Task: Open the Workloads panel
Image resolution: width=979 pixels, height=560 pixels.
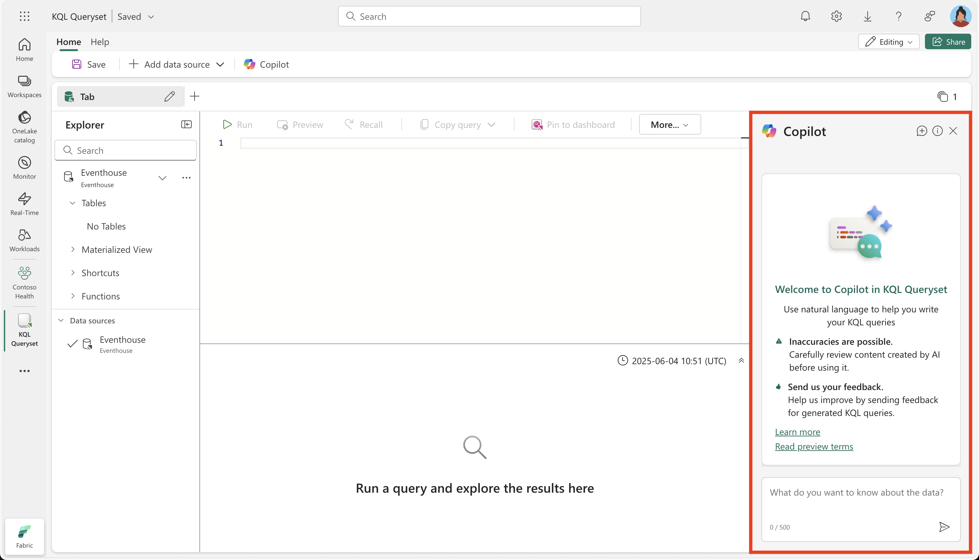Action: pyautogui.click(x=24, y=240)
